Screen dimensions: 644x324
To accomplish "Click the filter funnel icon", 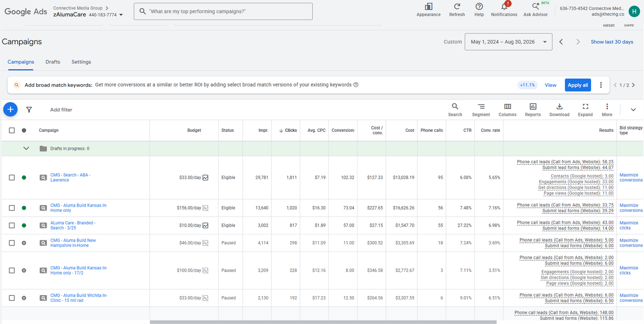I will coord(29,110).
